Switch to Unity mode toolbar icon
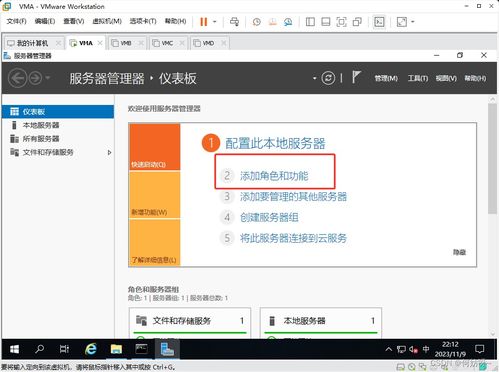This screenshot has height=372, width=499. 357,22
